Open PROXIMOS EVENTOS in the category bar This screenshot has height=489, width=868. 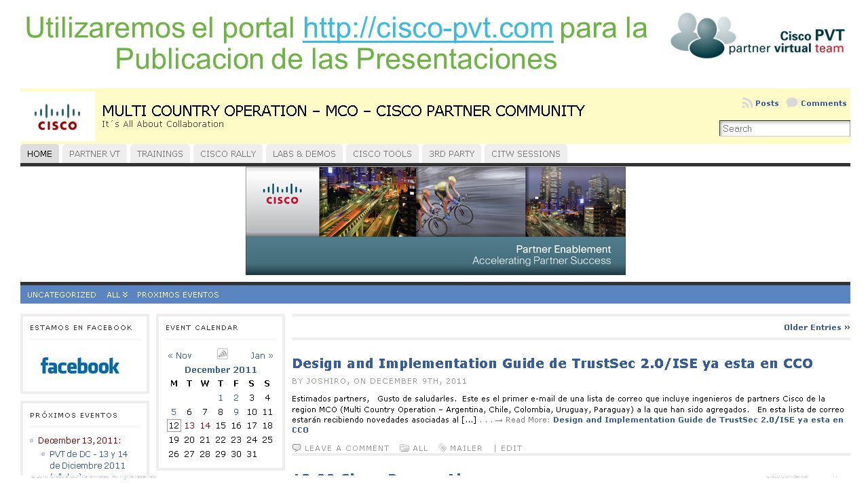[178, 295]
